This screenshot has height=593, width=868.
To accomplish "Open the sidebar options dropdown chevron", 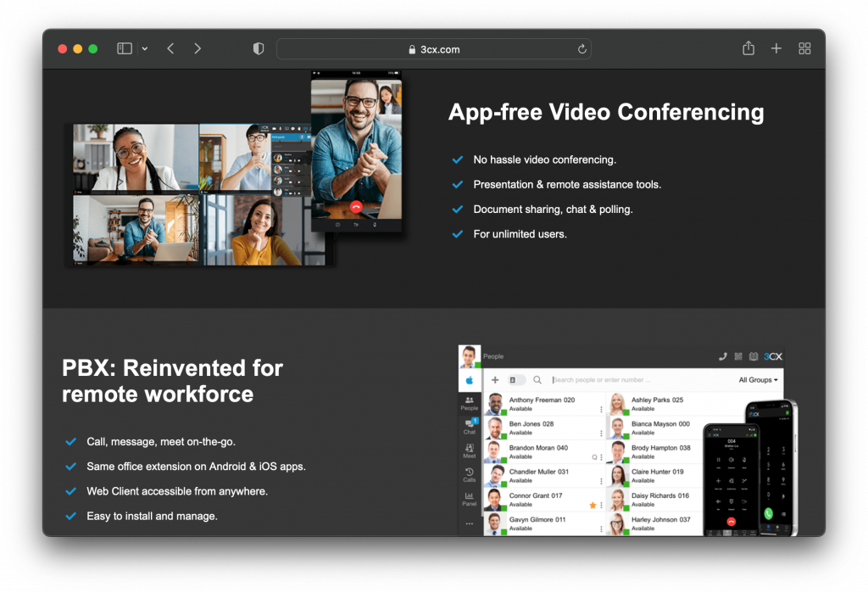I will [144, 48].
